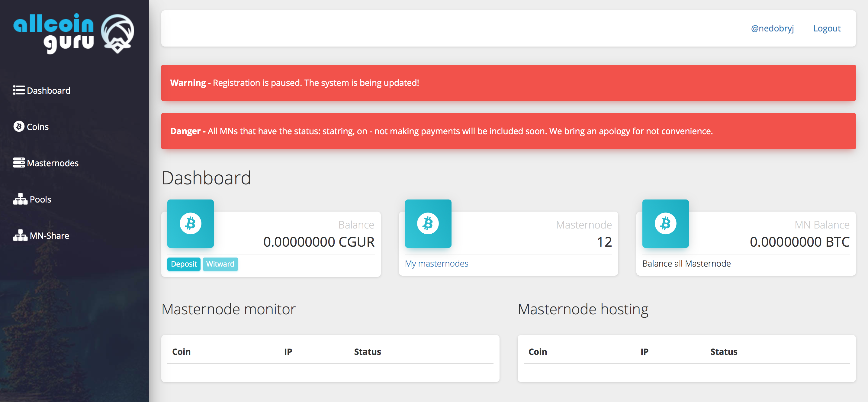Click Coin column header in Masternode hosting
This screenshot has width=868, height=402.
[x=538, y=352]
